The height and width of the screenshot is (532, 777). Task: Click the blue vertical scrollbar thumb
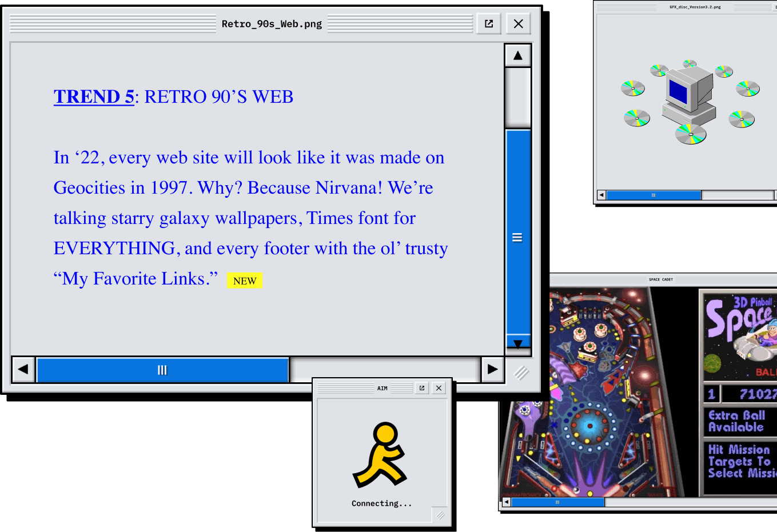click(x=517, y=237)
